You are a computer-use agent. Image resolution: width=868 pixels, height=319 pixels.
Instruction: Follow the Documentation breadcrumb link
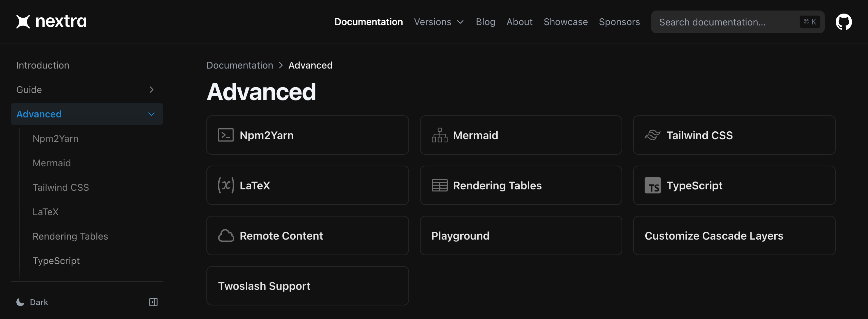click(x=240, y=65)
